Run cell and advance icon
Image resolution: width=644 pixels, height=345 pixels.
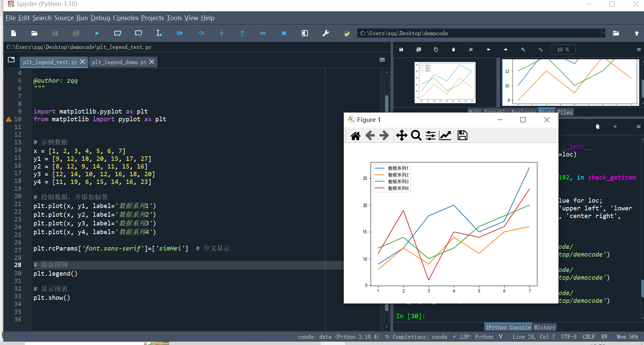(x=139, y=33)
